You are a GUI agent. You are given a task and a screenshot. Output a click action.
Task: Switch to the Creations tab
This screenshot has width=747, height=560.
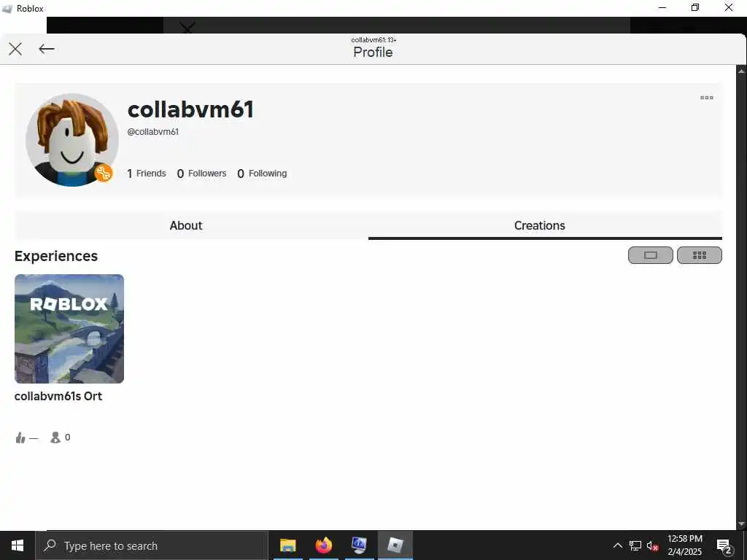tap(545, 225)
